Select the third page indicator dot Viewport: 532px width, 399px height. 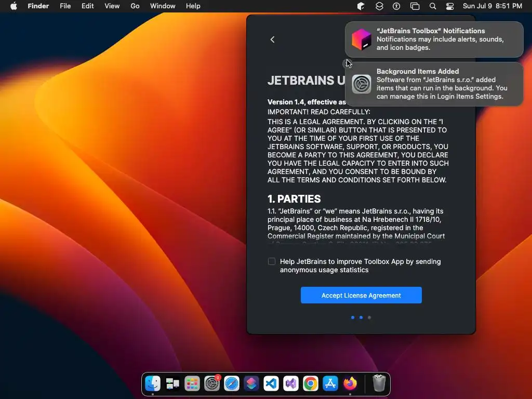click(369, 317)
